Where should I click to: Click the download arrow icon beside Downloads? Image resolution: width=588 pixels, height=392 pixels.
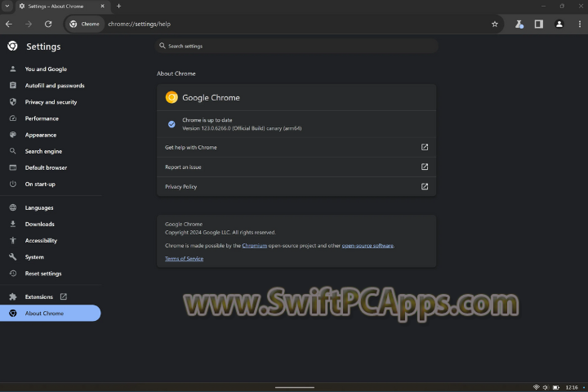13,225
